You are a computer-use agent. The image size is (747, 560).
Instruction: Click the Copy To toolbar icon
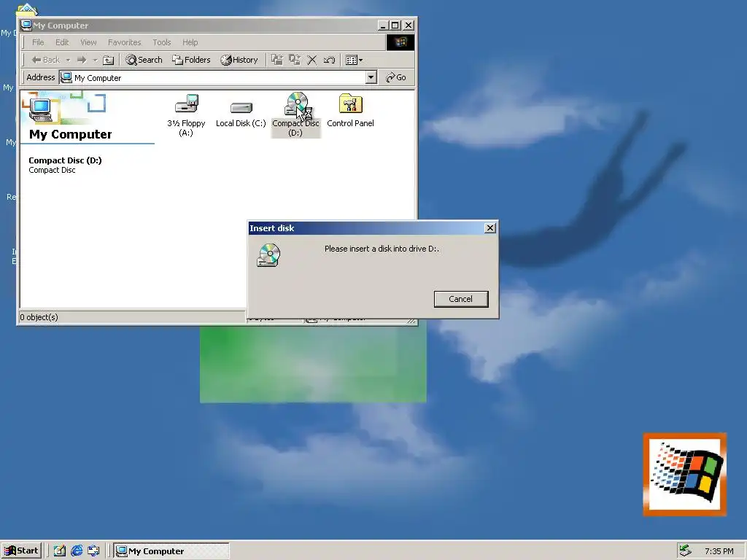coord(295,60)
